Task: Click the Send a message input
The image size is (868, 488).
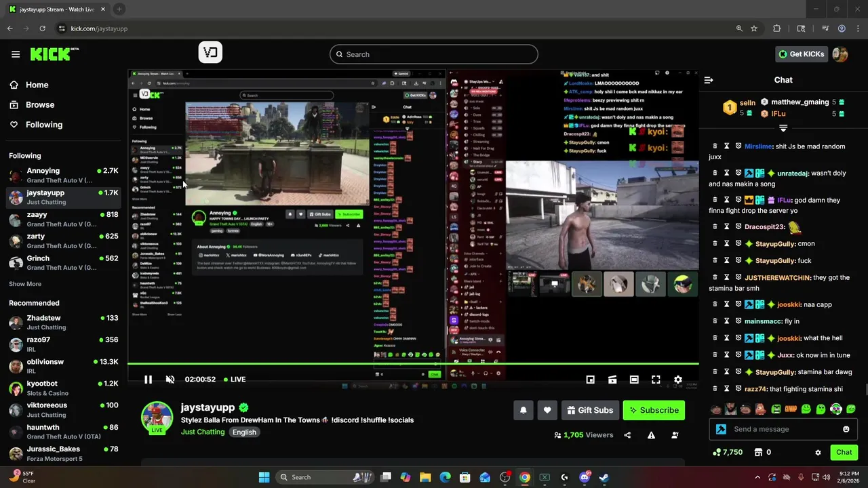Action: 783,429
